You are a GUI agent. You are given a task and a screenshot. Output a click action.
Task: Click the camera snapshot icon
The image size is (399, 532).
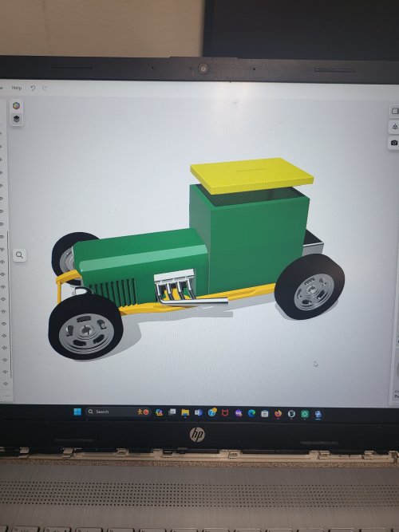point(394,143)
